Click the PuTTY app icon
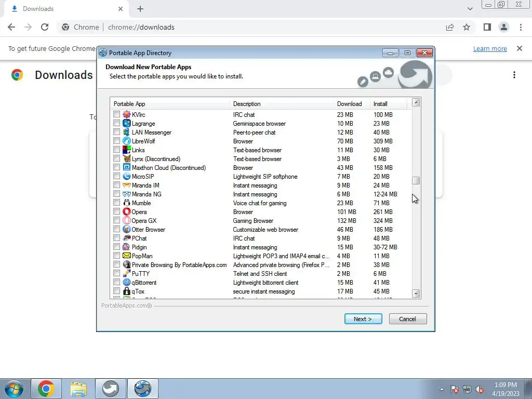This screenshot has width=532, height=399. (127, 273)
